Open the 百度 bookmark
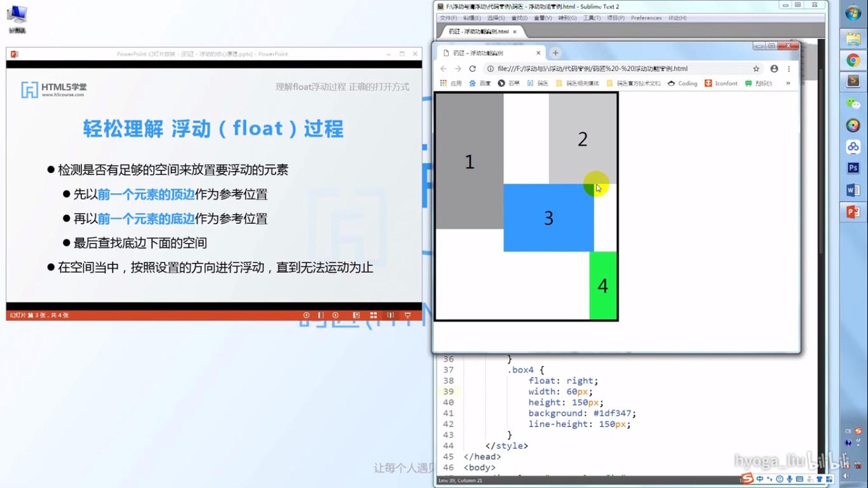868x488 pixels. (x=480, y=83)
